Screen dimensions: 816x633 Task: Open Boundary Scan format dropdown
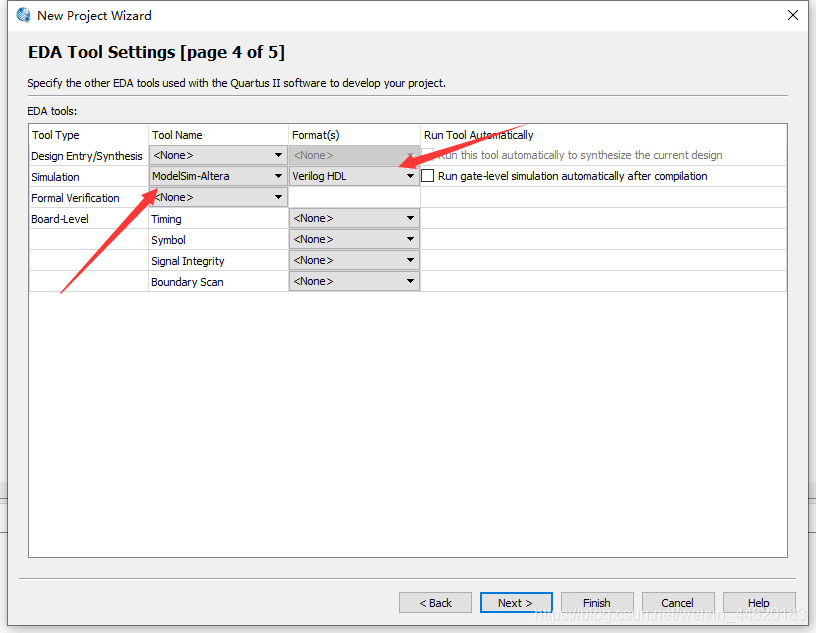[354, 281]
